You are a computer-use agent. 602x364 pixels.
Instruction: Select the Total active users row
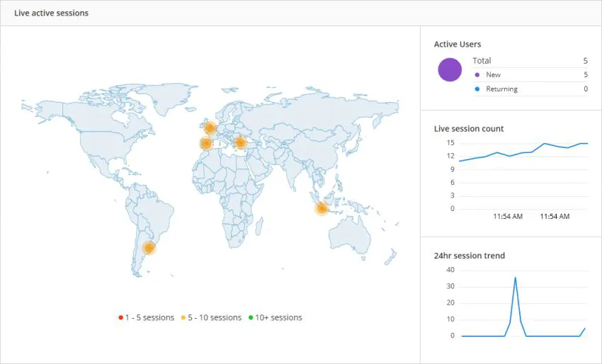pyautogui.click(x=530, y=61)
